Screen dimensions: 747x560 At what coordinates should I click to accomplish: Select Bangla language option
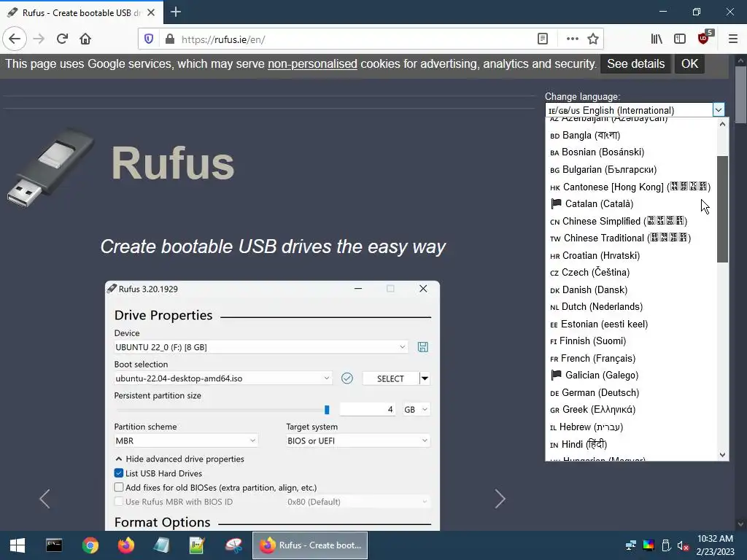pyautogui.click(x=631, y=135)
